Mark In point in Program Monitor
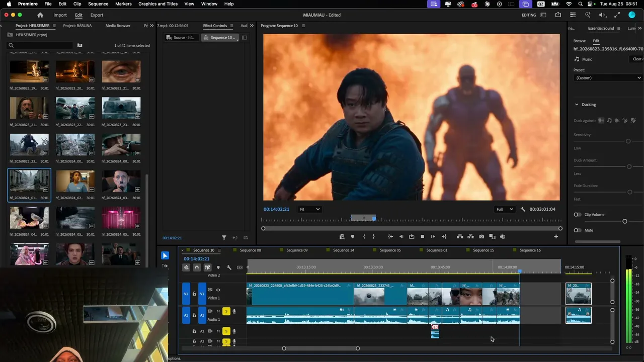Viewport: 644px width, 362px height. click(x=364, y=236)
